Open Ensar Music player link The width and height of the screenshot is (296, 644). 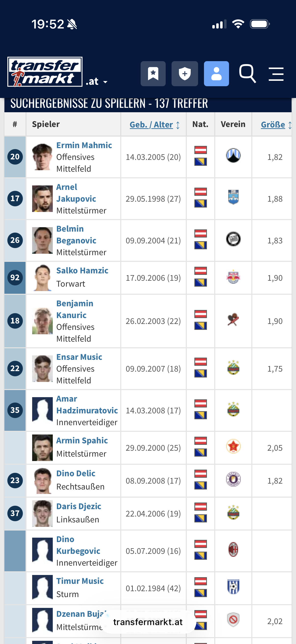tap(79, 357)
